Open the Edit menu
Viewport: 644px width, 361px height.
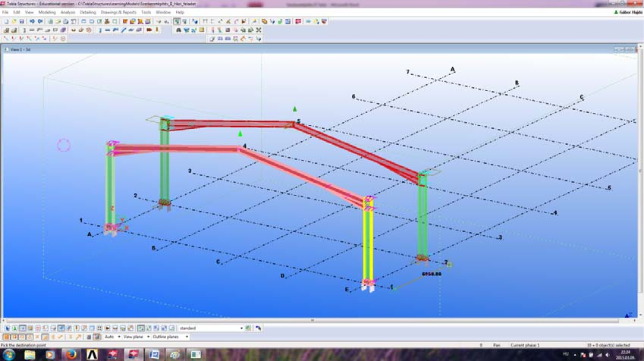17,12
